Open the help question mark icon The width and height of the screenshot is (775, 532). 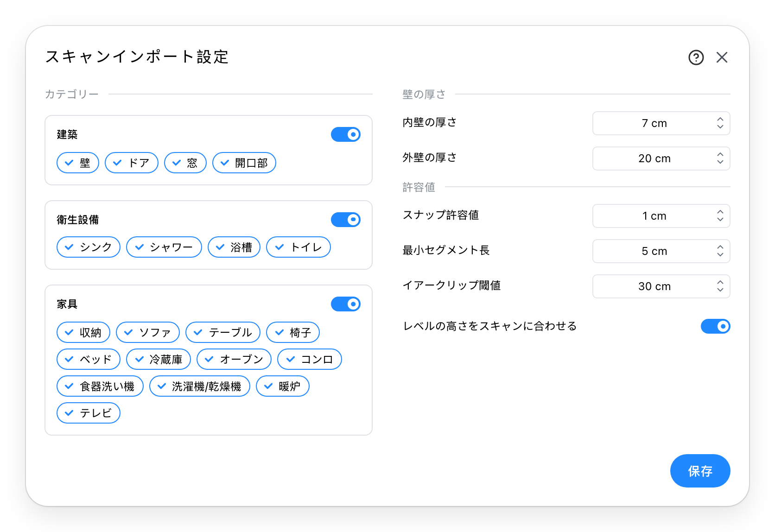696,57
